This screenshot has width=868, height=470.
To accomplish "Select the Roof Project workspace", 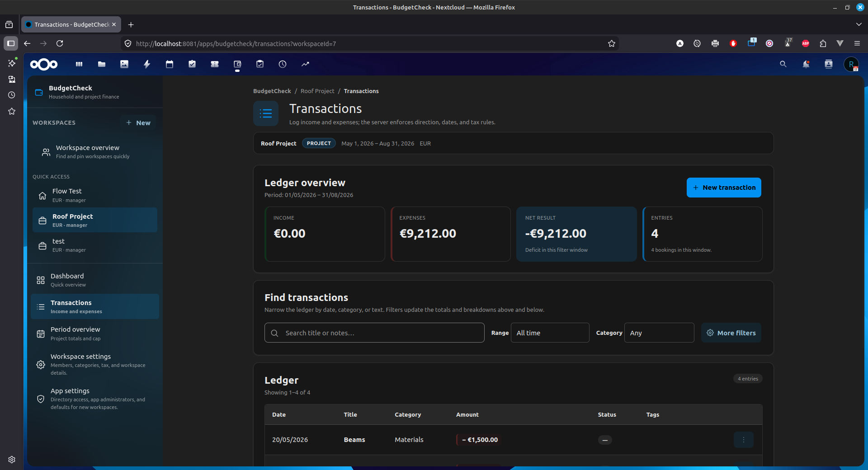I will pos(95,220).
